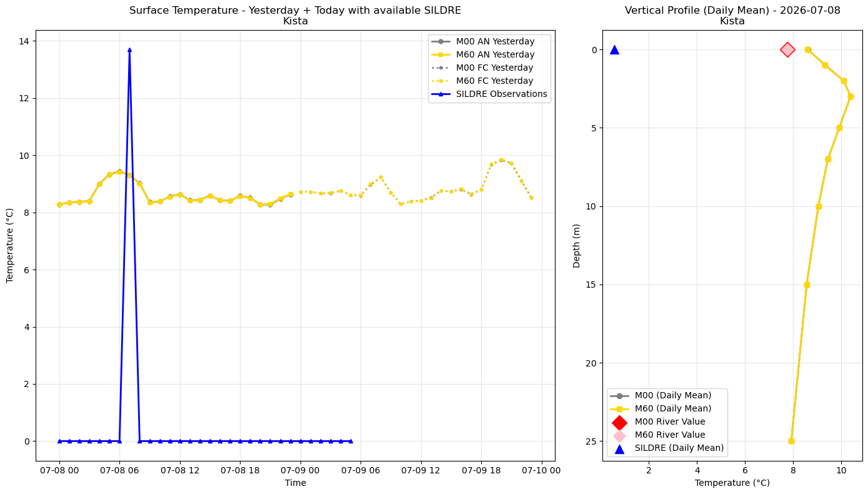
Task: Click the profile data point at 15 m depth
Action: point(807,285)
